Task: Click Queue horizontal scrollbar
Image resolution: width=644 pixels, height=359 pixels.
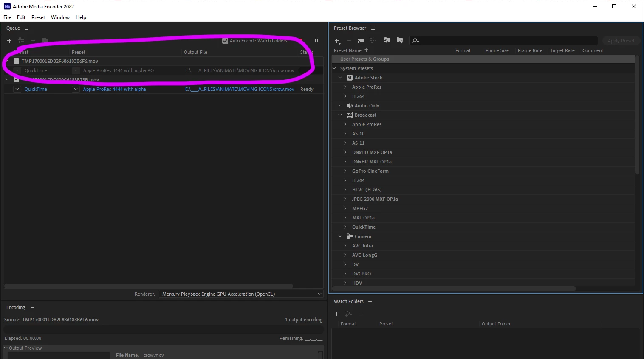Action: point(148,286)
